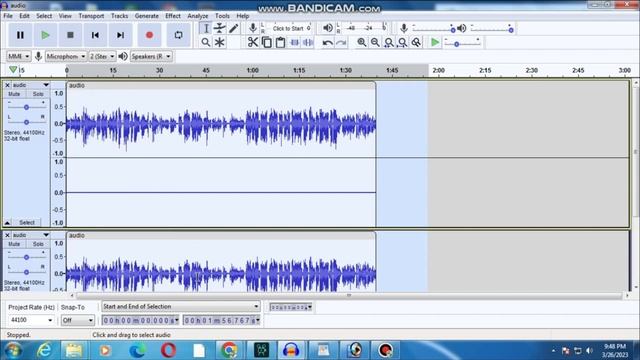
Task: Click Silence audio selection icon
Action: pyautogui.click(x=308, y=42)
